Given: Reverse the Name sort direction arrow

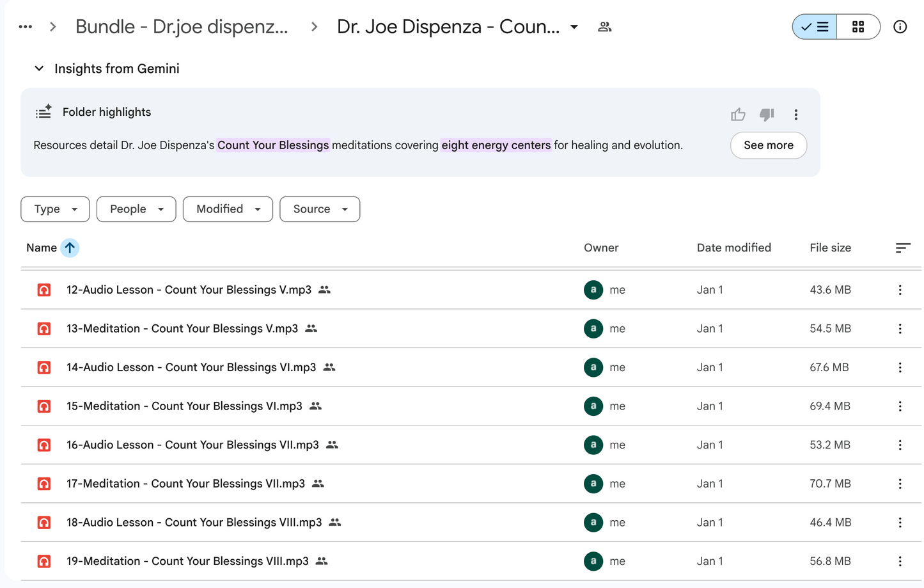Looking at the screenshot, I should [70, 248].
